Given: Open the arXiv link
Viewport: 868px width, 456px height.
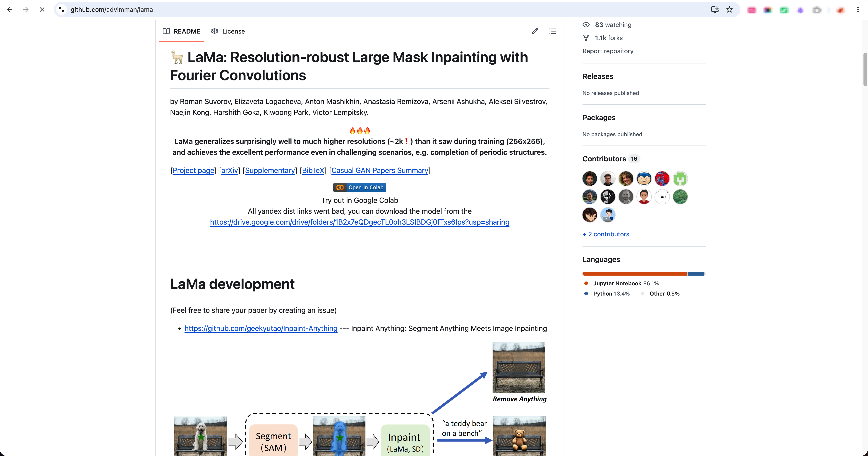Looking at the screenshot, I should coord(230,171).
